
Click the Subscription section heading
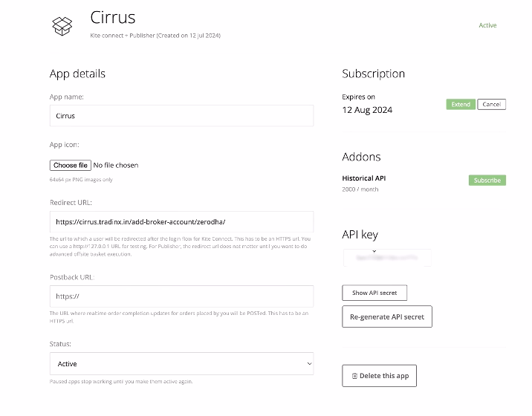click(x=373, y=74)
